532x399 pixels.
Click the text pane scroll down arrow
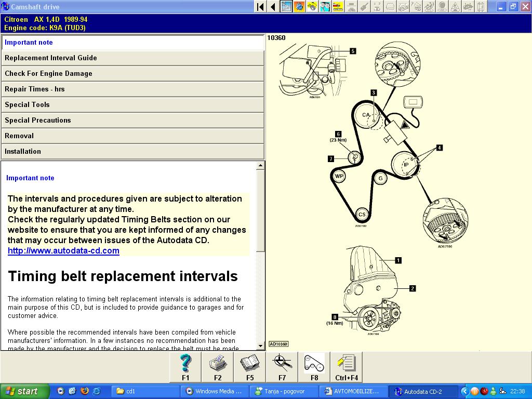[x=260, y=346]
